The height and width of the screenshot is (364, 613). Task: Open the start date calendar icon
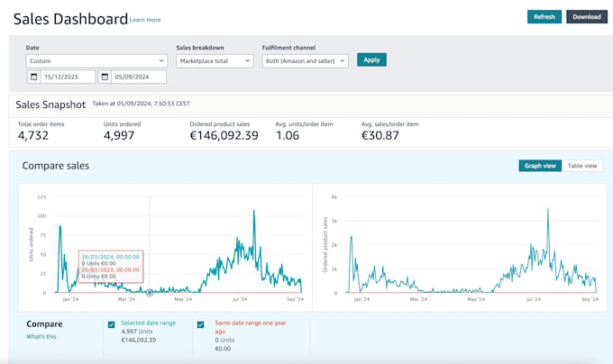pos(34,77)
